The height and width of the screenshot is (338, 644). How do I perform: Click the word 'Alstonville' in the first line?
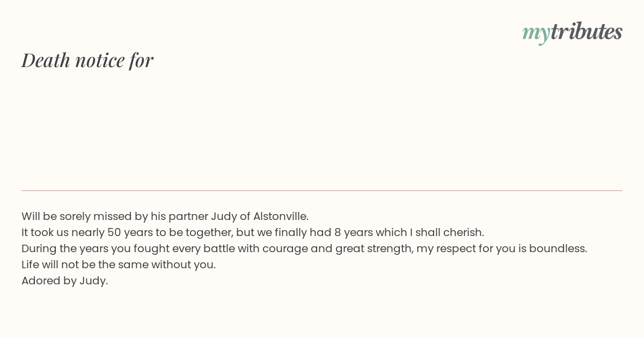[280, 216]
